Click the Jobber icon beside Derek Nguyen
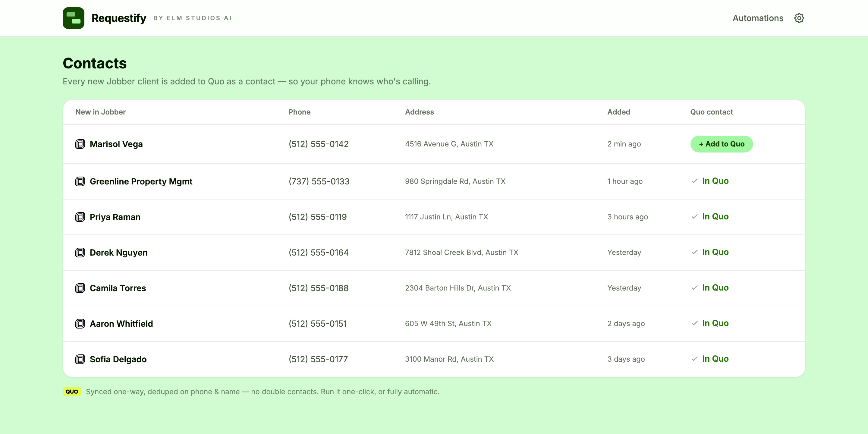Screen dimensions: 868x434 tap(80, 252)
